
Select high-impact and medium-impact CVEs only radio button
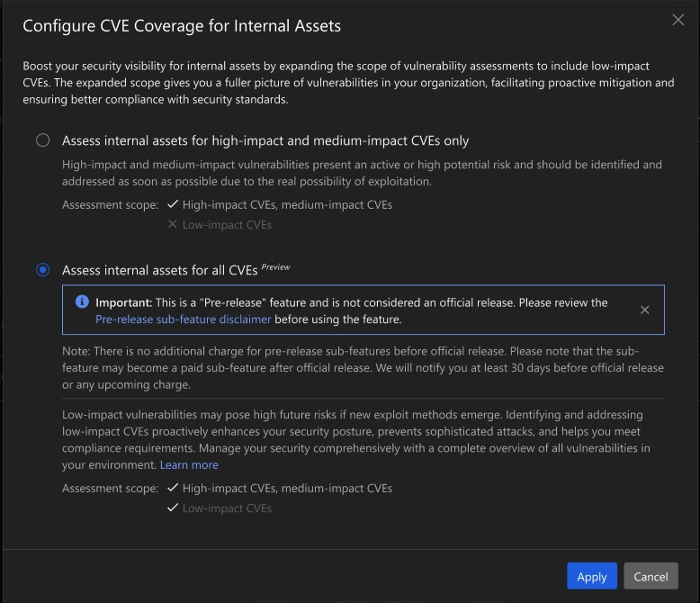[x=42, y=140]
